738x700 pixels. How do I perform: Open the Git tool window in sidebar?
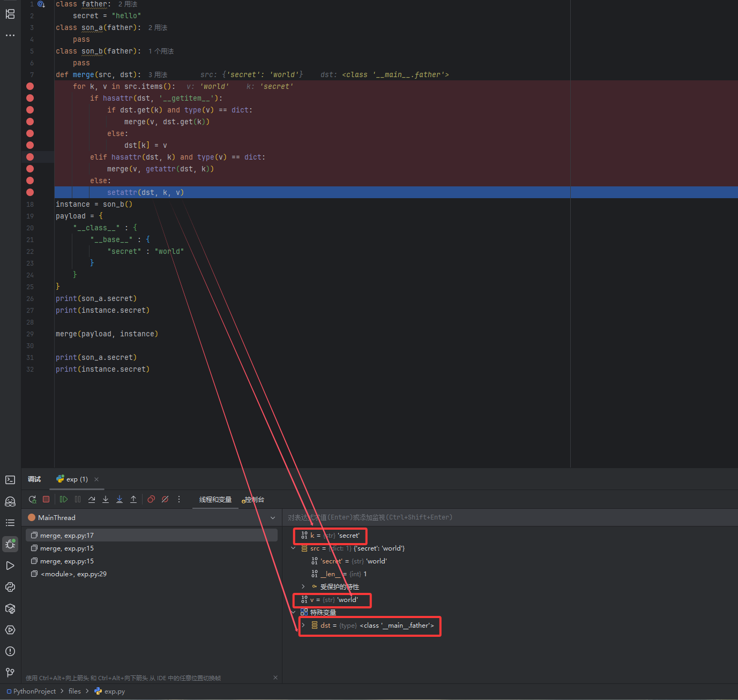pos(10,672)
